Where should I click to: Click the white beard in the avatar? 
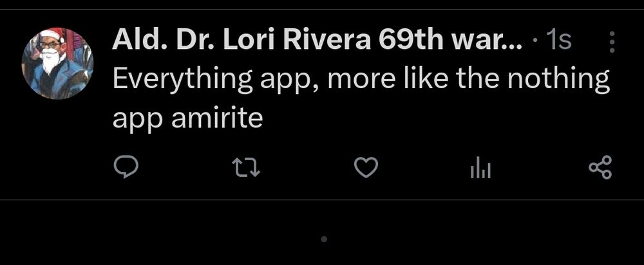pos(50,63)
